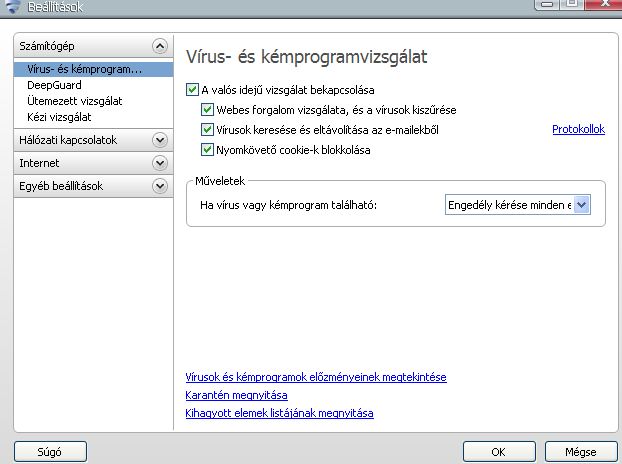The width and height of the screenshot is (622, 464).
Task: Open the Protokollok link
Action: tap(578, 129)
